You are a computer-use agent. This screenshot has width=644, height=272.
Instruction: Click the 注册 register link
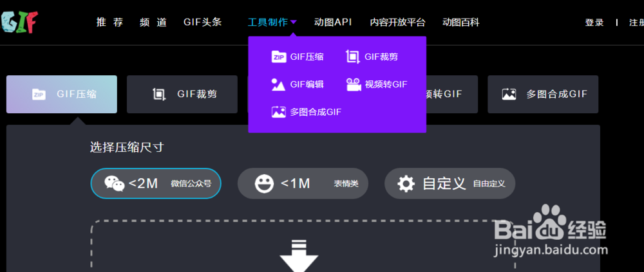637,23
